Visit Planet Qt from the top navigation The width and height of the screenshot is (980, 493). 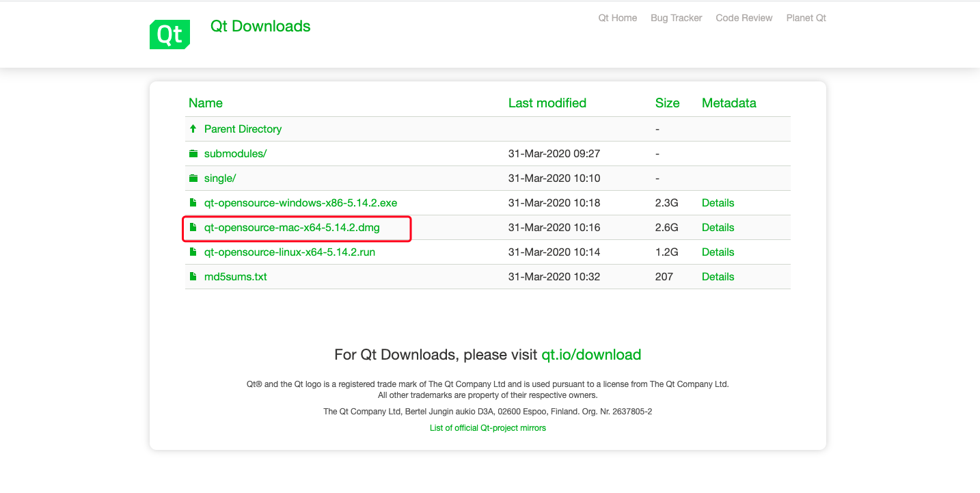806,18
